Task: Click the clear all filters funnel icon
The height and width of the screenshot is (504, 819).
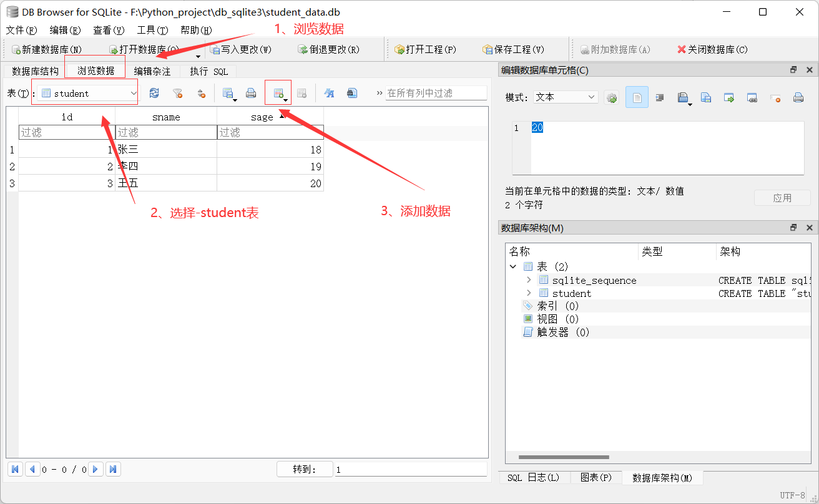Action: point(178,93)
